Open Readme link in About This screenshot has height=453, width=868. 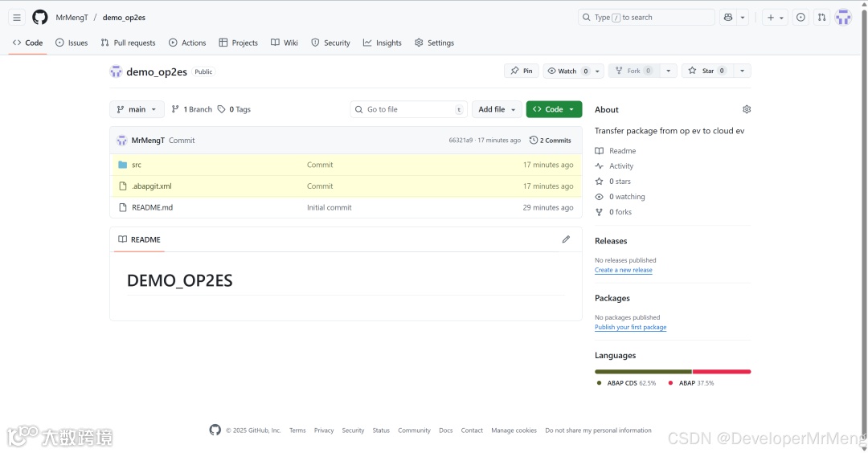616,151
